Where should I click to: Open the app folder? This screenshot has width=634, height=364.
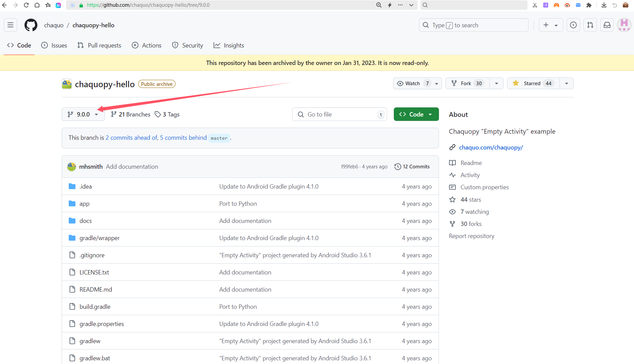[x=84, y=203]
